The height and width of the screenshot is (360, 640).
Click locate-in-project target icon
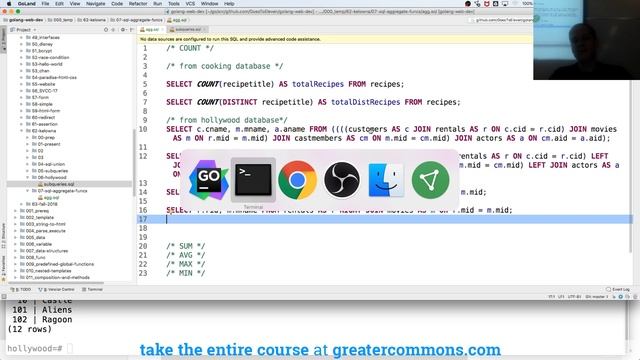(106, 29)
